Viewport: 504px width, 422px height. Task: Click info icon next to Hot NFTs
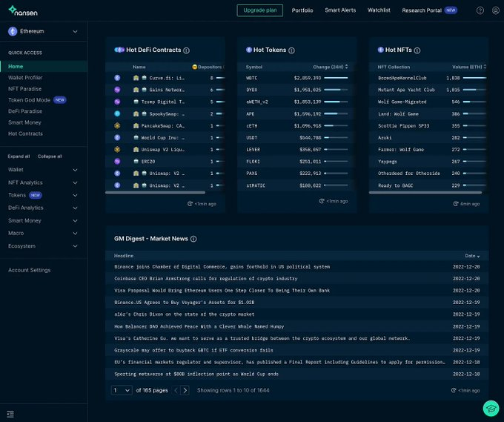tap(417, 50)
